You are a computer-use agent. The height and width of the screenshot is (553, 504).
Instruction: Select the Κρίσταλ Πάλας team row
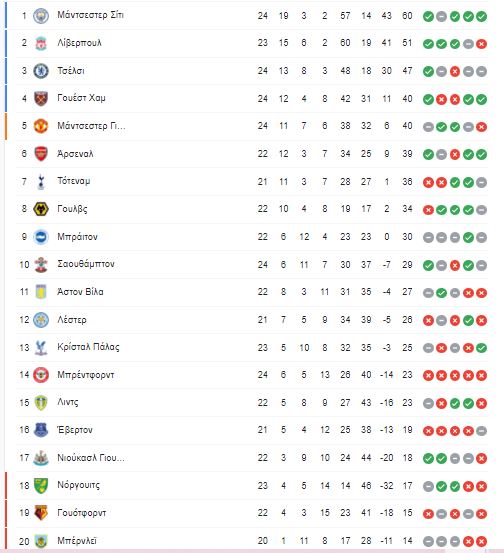pos(252,347)
